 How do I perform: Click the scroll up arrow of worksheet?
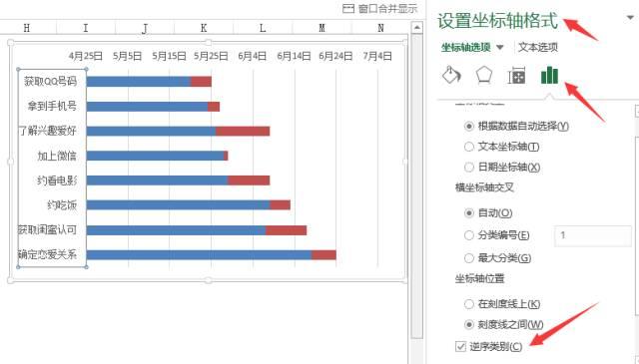point(416,28)
